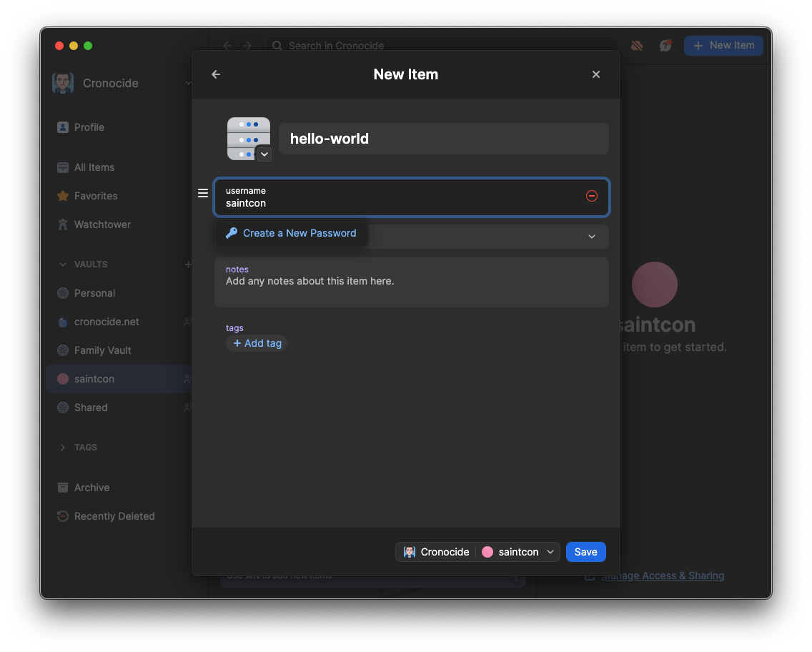Click the Personal vault icon
This screenshot has width=812, height=652.
(63, 293)
